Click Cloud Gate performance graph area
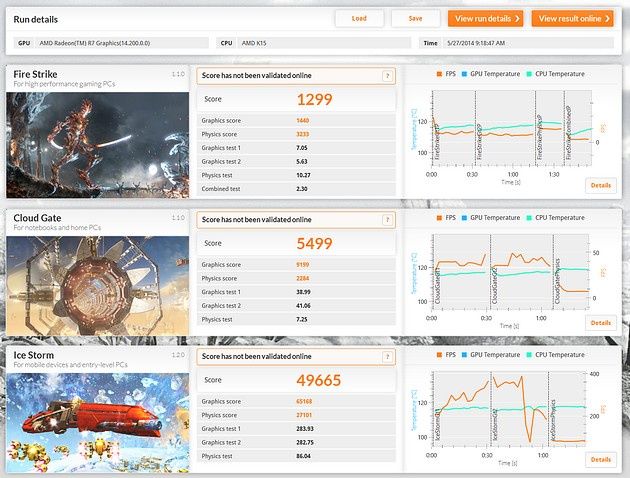This screenshot has height=478, width=630. point(511,272)
